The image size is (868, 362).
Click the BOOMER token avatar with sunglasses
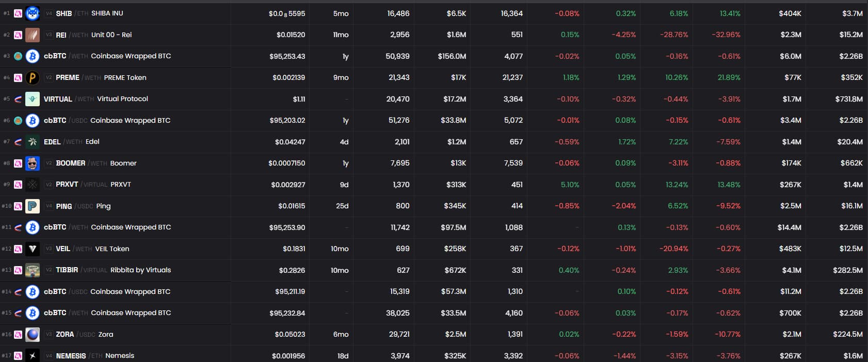[x=33, y=163]
